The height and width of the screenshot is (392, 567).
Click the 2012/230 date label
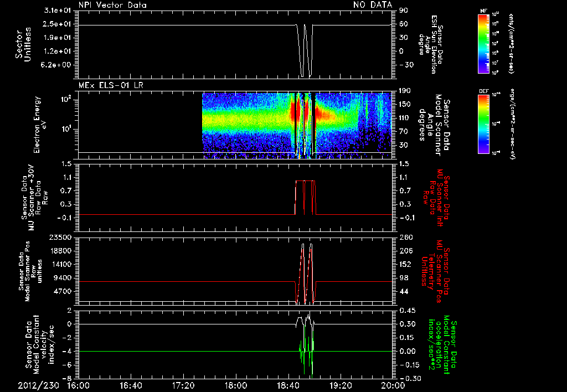[38, 385]
